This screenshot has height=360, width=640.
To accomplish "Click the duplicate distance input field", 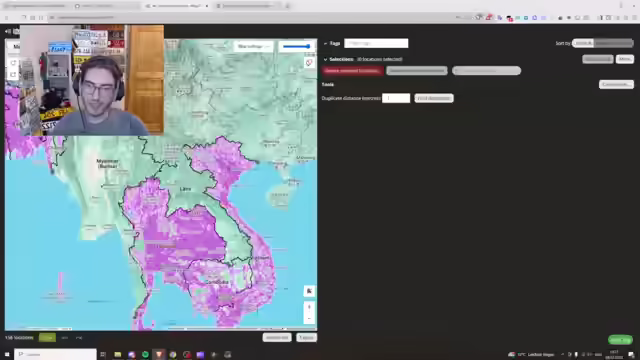I will [x=396, y=98].
